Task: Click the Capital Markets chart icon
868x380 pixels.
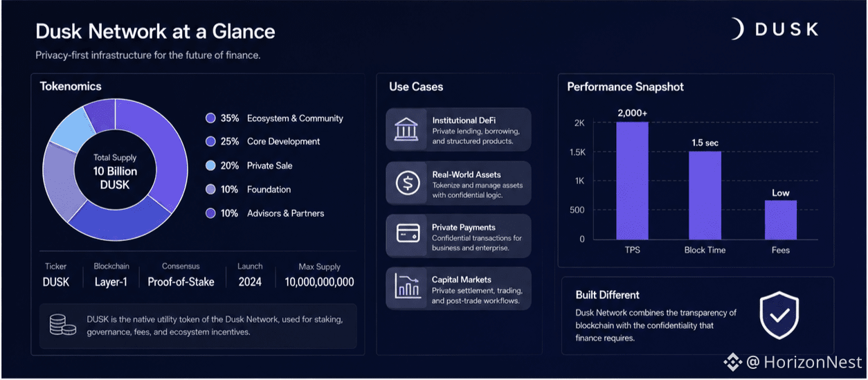Action: 408,286
